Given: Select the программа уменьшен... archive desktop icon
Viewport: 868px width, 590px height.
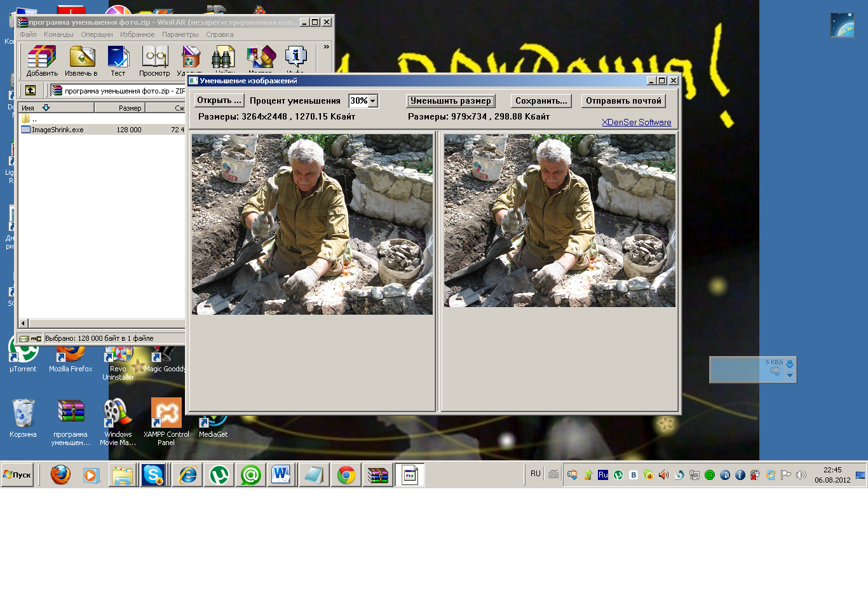Looking at the screenshot, I should (71, 422).
